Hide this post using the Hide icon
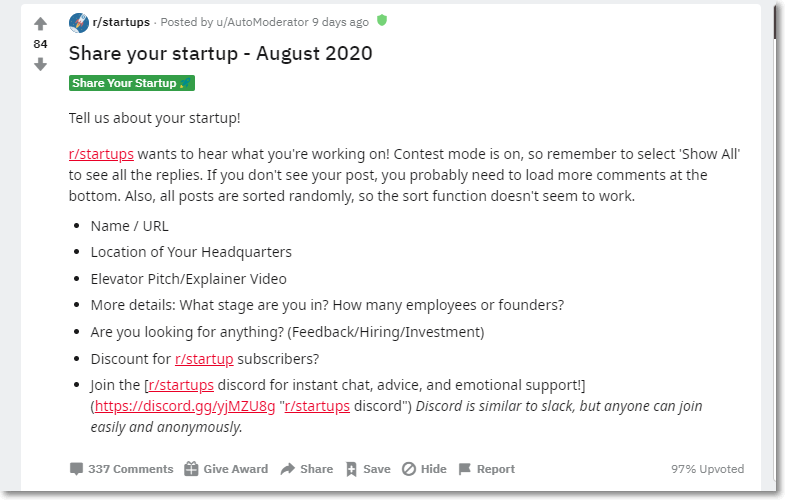This screenshot has width=785, height=500. 409,469
